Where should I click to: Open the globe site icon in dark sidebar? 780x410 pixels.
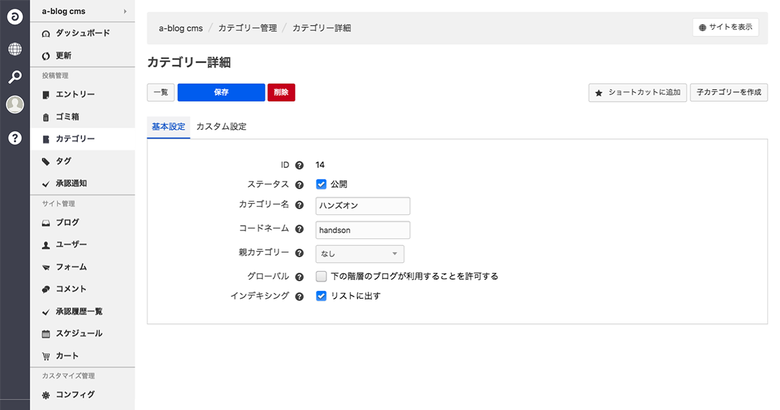tap(15, 49)
